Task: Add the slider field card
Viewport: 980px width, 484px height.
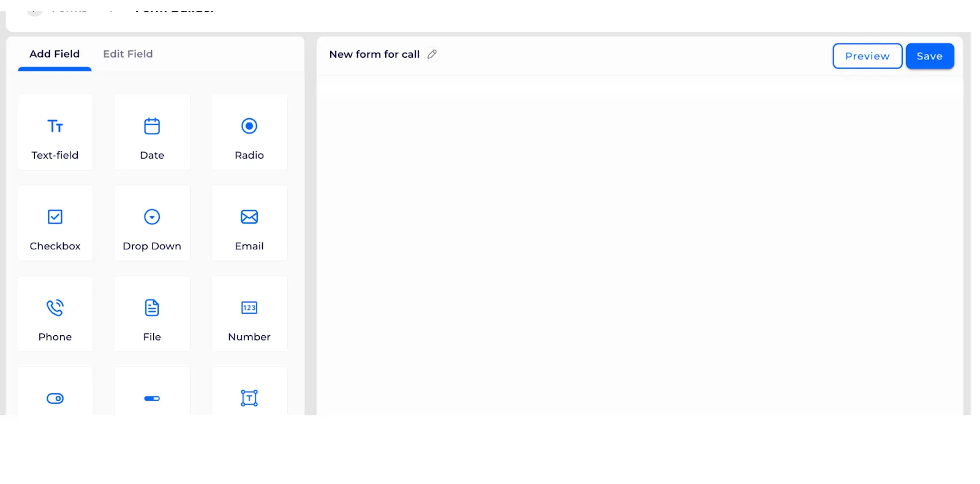Action: (152, 391)
